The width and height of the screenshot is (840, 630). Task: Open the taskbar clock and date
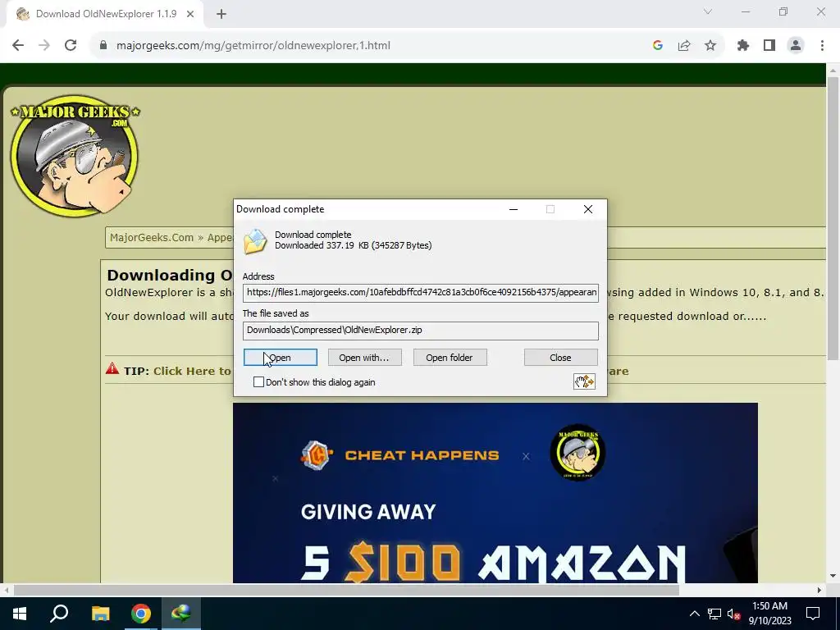pos(769,614)
